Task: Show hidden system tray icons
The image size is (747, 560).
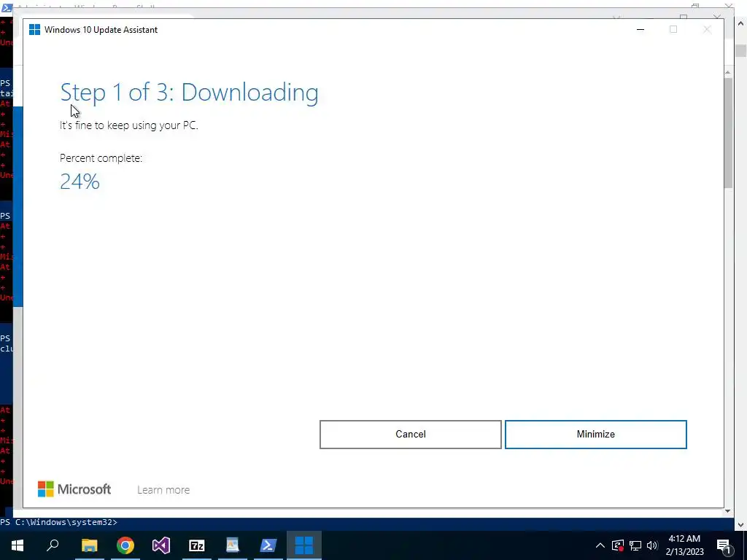Action: (600, 545)
